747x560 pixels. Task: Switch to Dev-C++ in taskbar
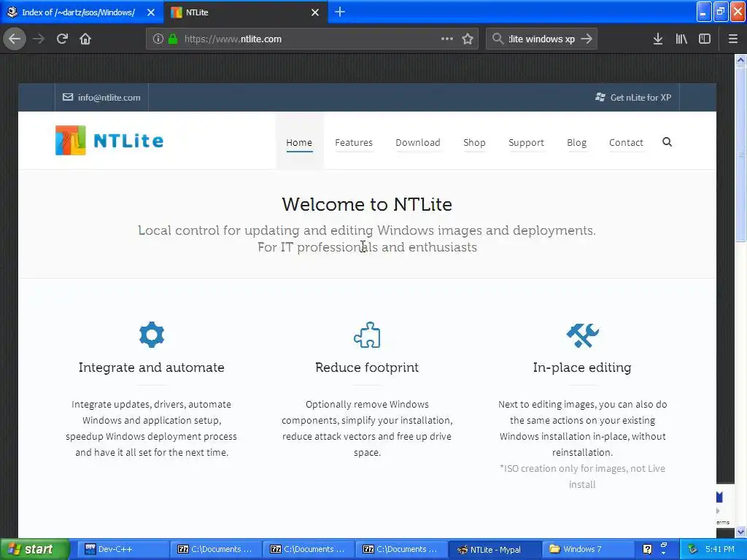pyautogui.click(x=122, y=549)
